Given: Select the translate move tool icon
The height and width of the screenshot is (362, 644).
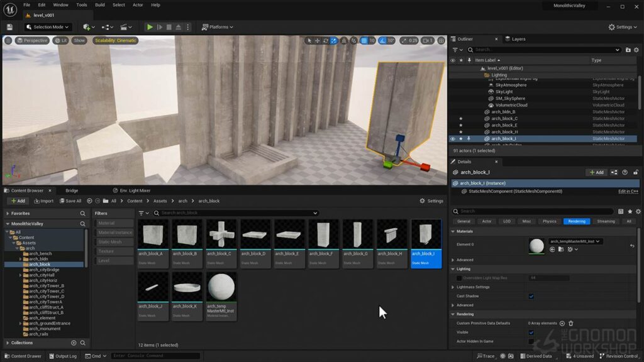Looking at the screenshot, I should 318,41.
